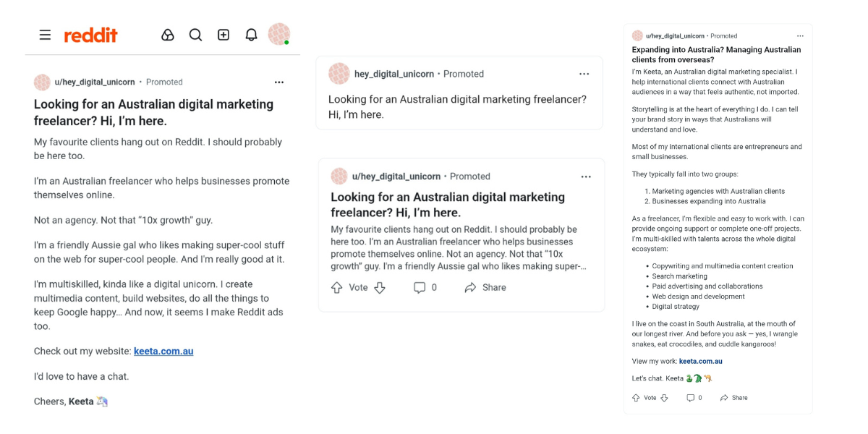Open three-dot menu on Expanding into Australia post
Screen dimensions: 868x434
[x=800, y=36]
